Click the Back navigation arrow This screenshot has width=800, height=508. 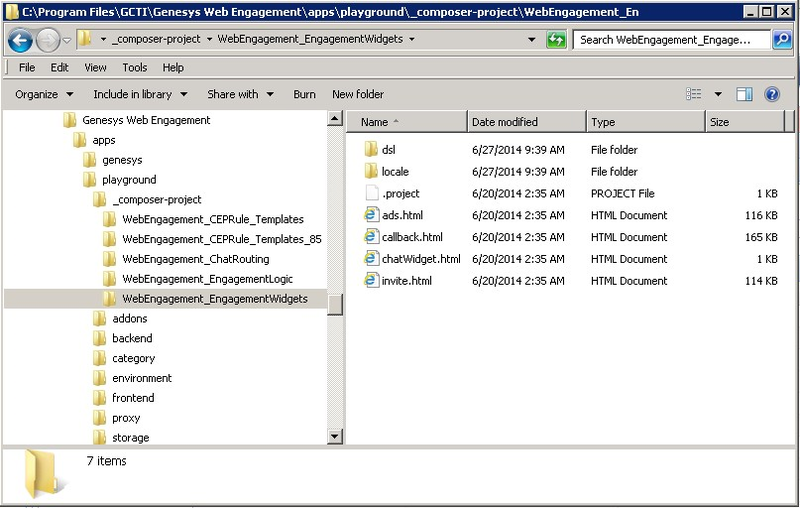20,40
